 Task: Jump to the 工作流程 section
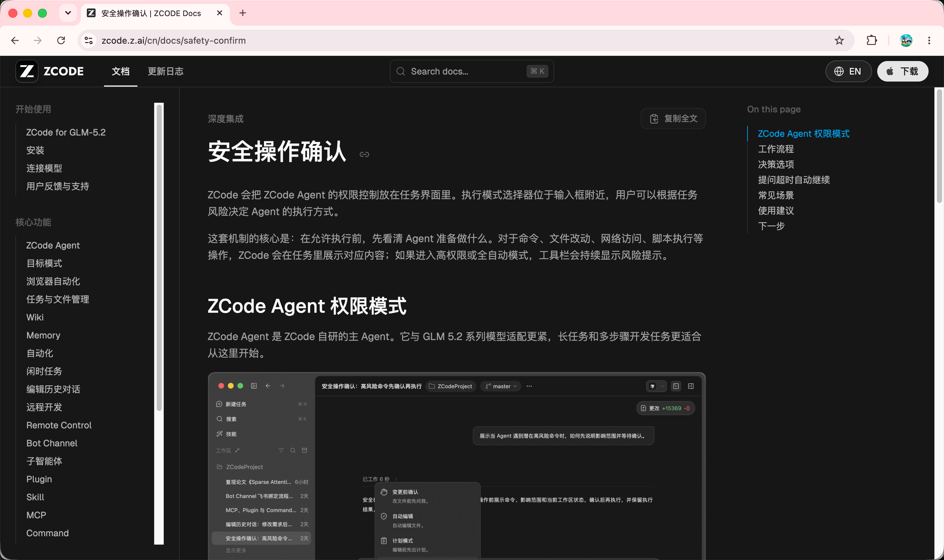coord(776,149)
